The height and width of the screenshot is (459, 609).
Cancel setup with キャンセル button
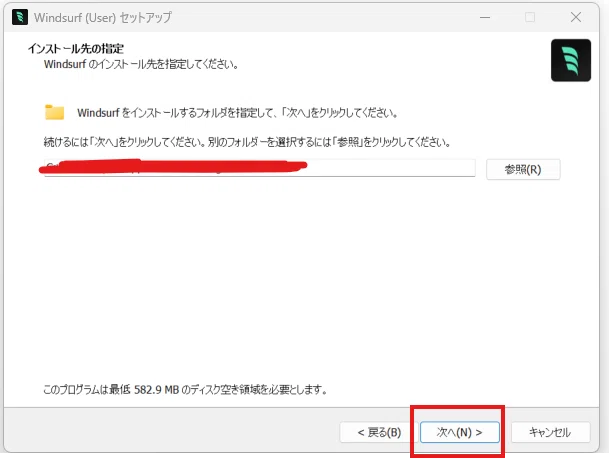550,432
